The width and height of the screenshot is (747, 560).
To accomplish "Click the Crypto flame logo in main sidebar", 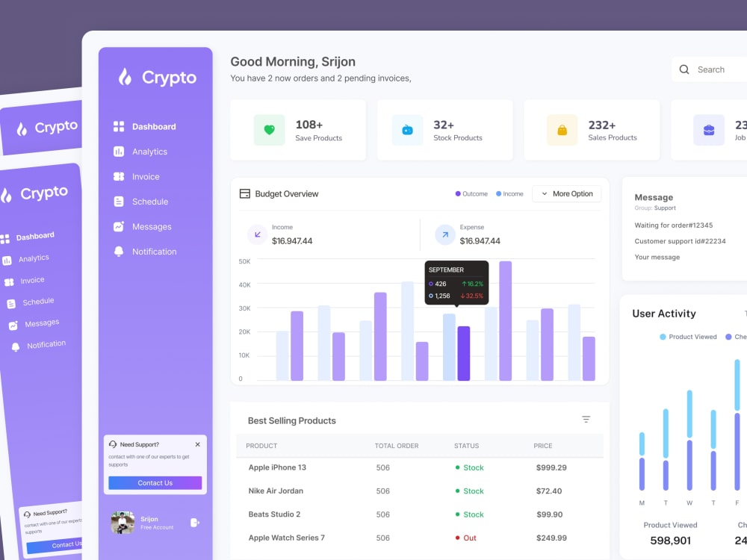I will coord(125,77).
